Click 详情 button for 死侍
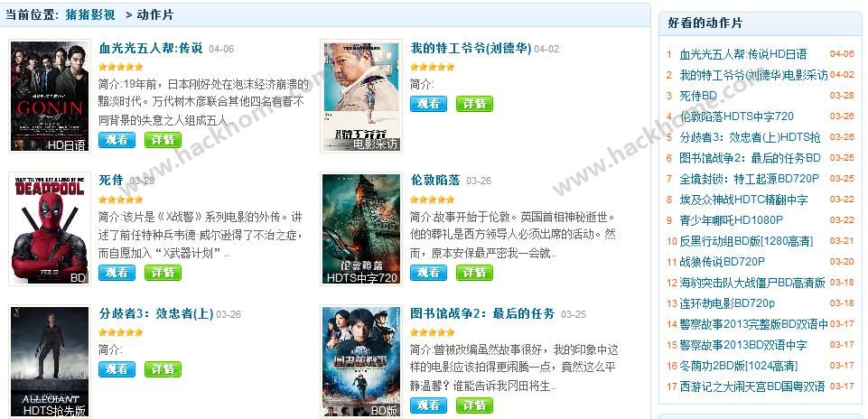Viewport: 868px width, 419px height. coord(163,273)
